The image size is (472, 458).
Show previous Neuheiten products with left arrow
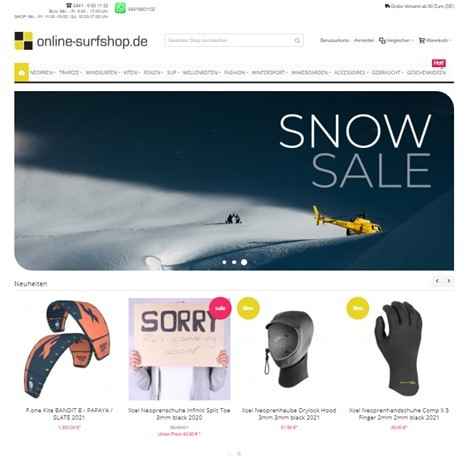[x=437, y=281]
